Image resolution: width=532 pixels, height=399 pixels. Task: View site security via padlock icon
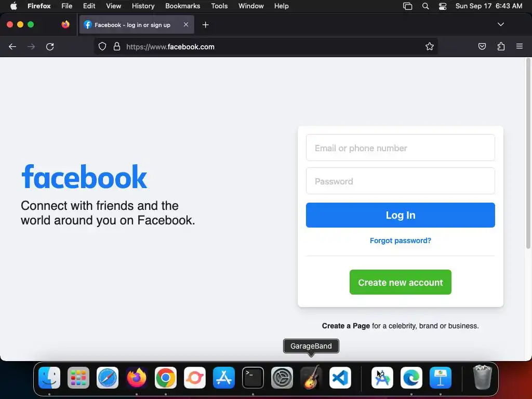(x=117, y=46)
